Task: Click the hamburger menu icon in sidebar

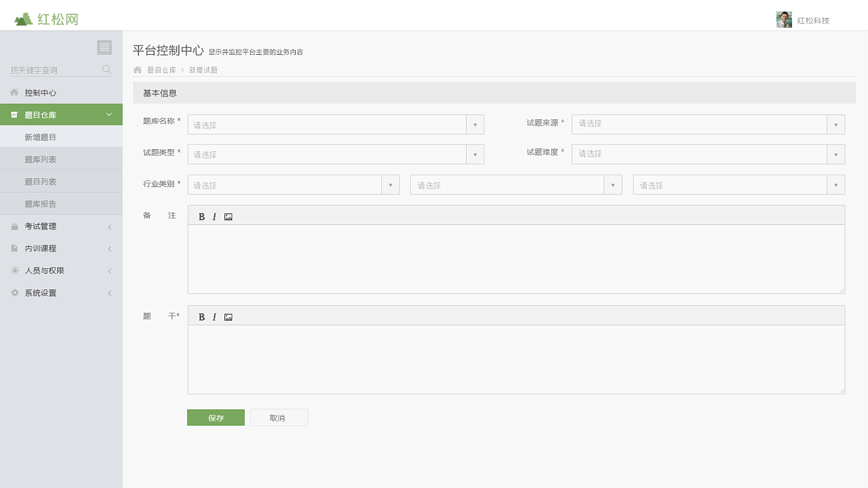Action: coord(104,47)
